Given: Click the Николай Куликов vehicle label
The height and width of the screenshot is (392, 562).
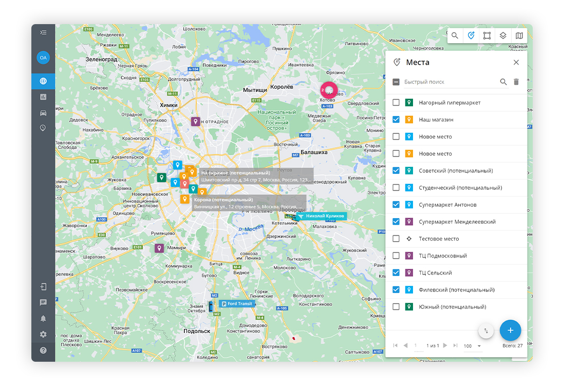Looking at the screenshot, I should point(322,216).
